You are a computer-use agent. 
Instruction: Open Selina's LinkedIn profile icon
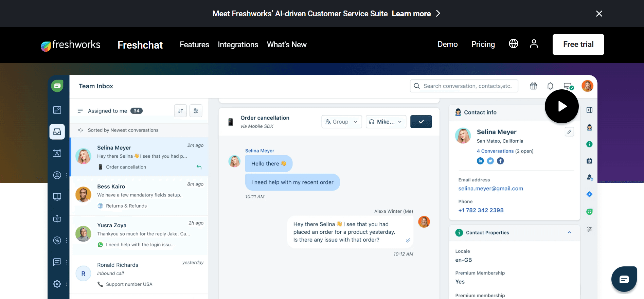480,161
